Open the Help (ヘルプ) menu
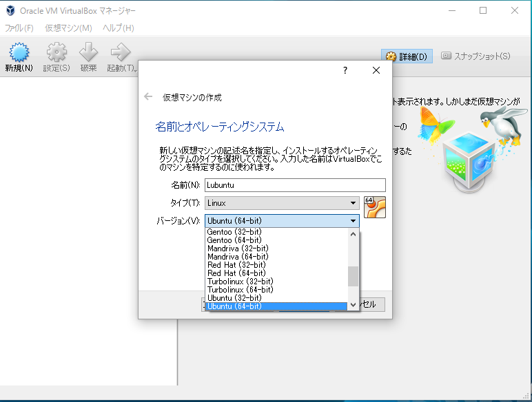Viewport: 532px width, 402px height. coord(118,28)
